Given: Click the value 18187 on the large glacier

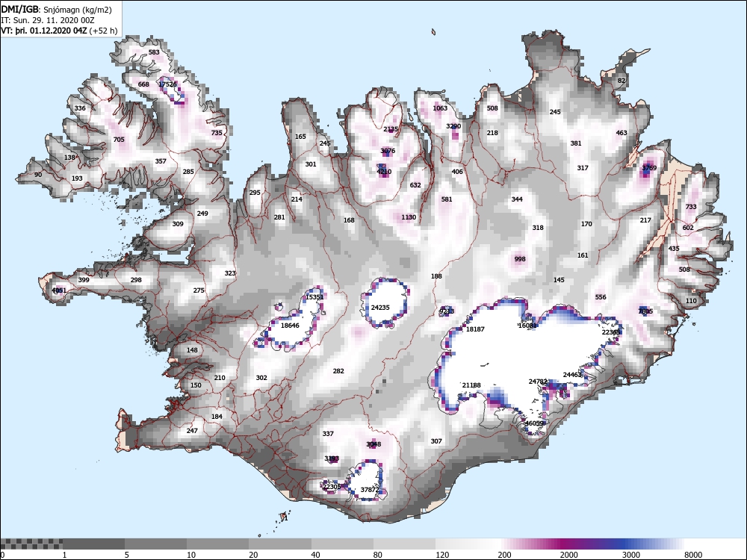Looking at the screenshot, I should coord(475,329).
